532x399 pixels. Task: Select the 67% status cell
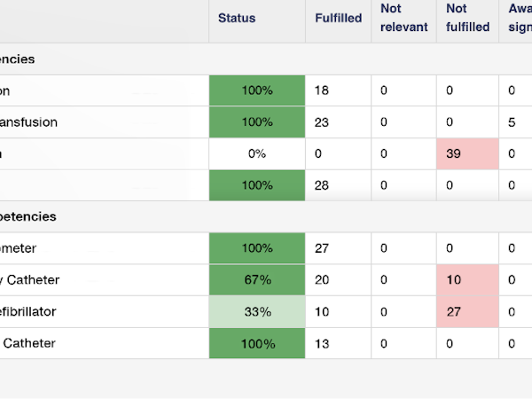click(257, 280)
